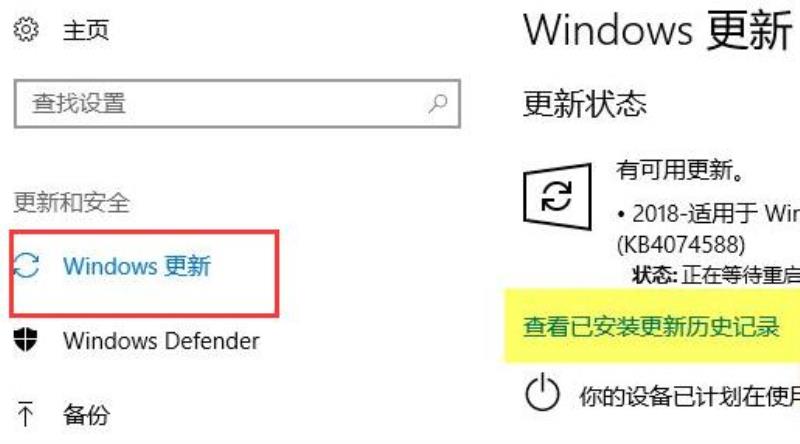Click the KB4074588 update identifier
The image size is (800, 444).
[681, 244]
